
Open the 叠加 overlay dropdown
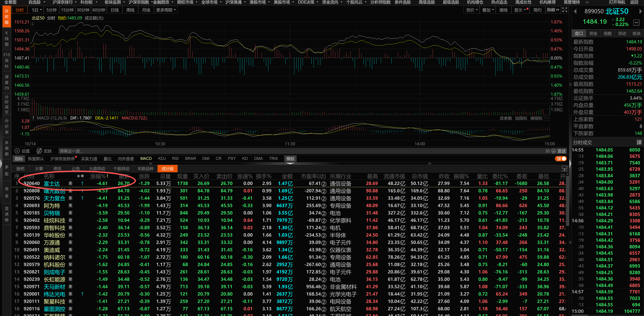click(488, 10)
